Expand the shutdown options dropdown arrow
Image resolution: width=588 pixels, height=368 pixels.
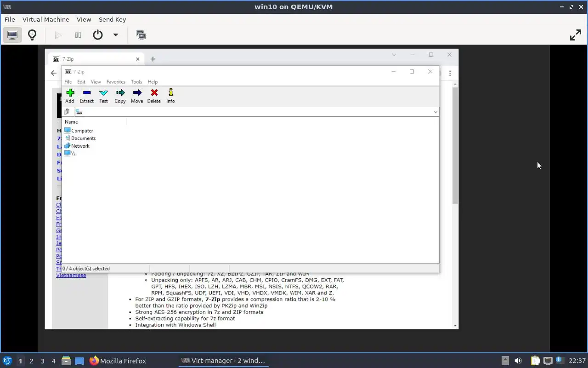[116, 35]
